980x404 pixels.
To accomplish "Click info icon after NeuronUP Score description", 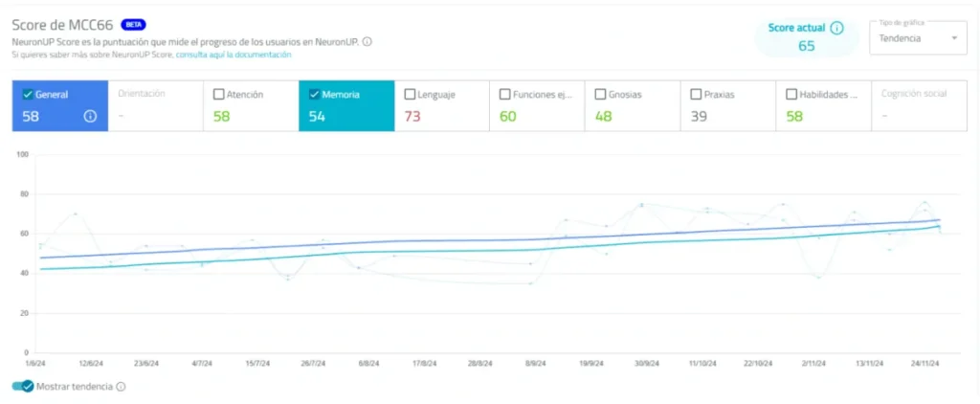I will [367, 41].
